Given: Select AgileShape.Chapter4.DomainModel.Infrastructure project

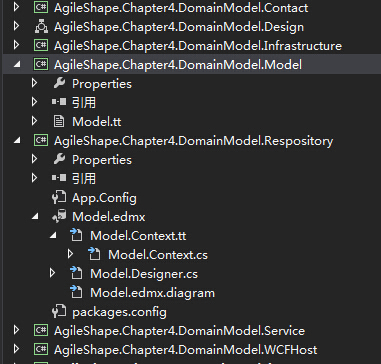Looking at the screenshot, I should click(198, 46).
